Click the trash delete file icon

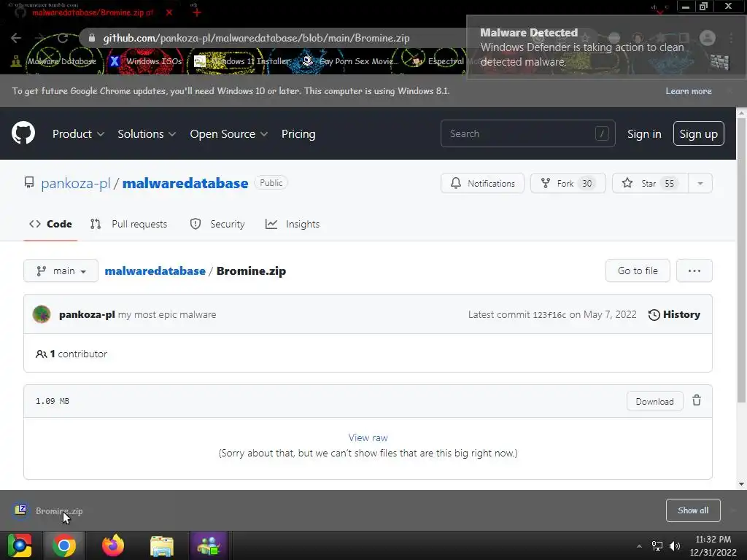(697, 400)
